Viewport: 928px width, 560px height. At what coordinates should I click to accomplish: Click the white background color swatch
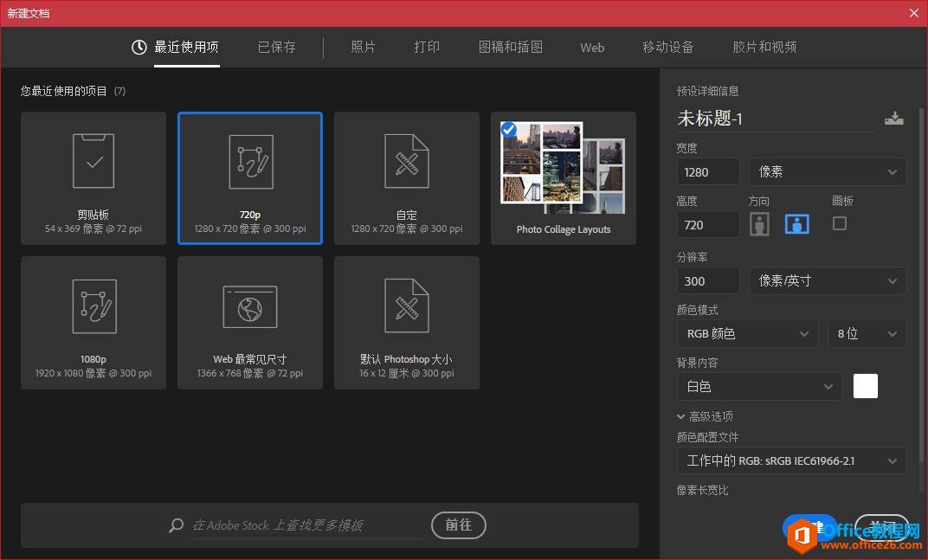click(865, 386)
